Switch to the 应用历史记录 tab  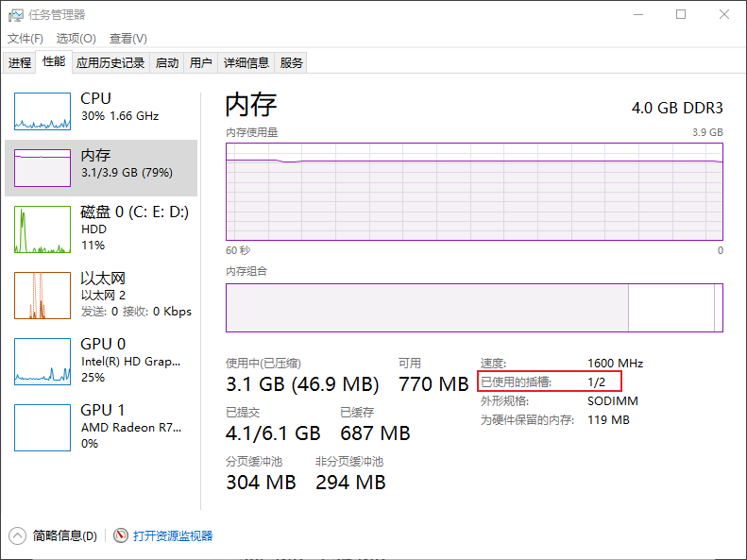point(110,63)
